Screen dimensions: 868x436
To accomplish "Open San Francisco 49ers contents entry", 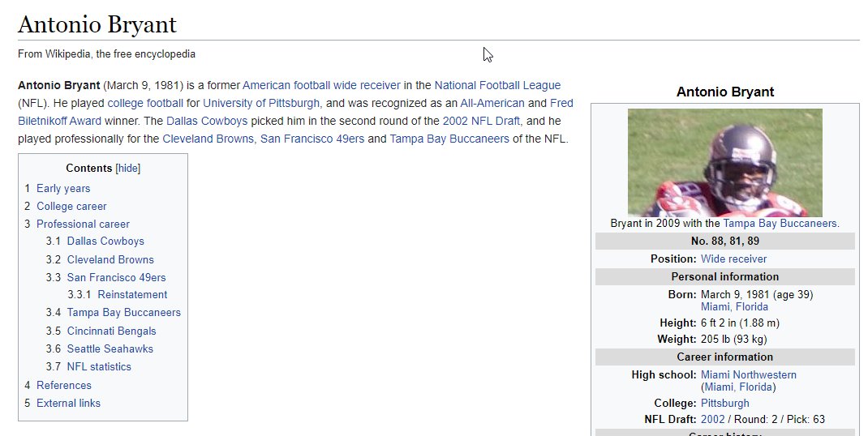I will 116,277.
